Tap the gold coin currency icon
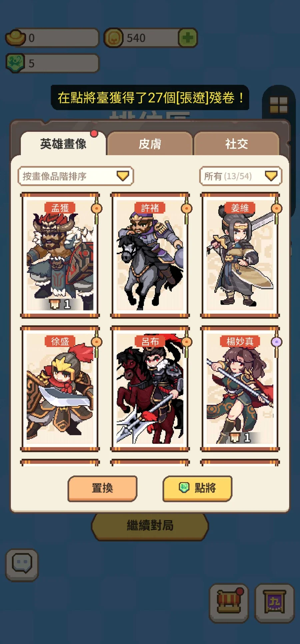300x644 pixels. pos(114,38)
